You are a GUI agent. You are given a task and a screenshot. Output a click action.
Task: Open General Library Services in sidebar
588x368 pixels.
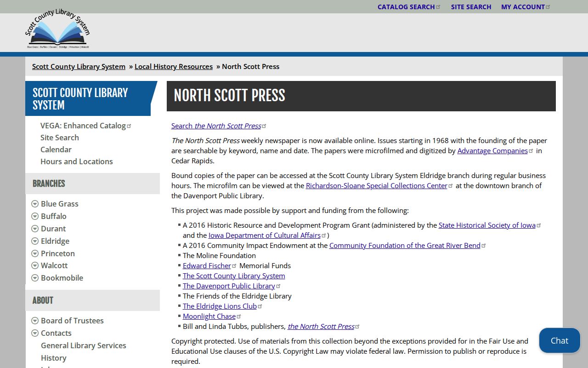(84, 345)
